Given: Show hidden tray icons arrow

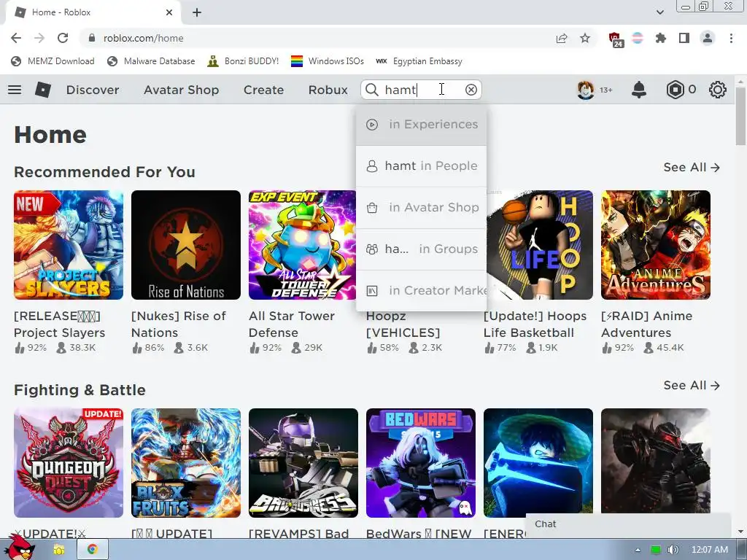Looking at the screenshot, I should (x=638, y=550).
